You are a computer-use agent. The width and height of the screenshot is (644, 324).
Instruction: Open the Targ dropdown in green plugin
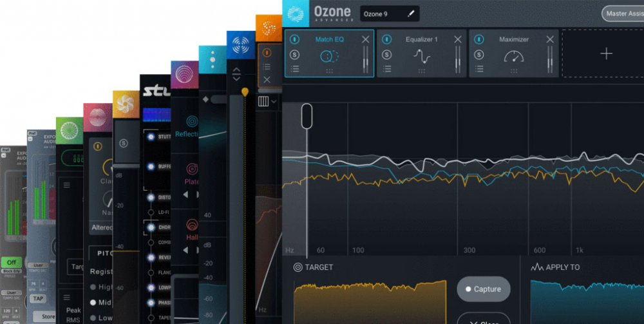tap(75, 267)
